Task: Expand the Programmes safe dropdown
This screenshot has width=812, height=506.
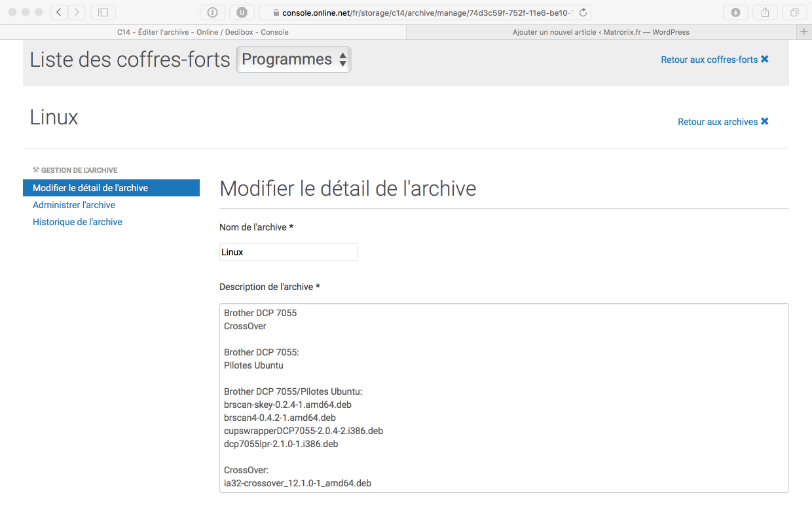Action: 293,60
